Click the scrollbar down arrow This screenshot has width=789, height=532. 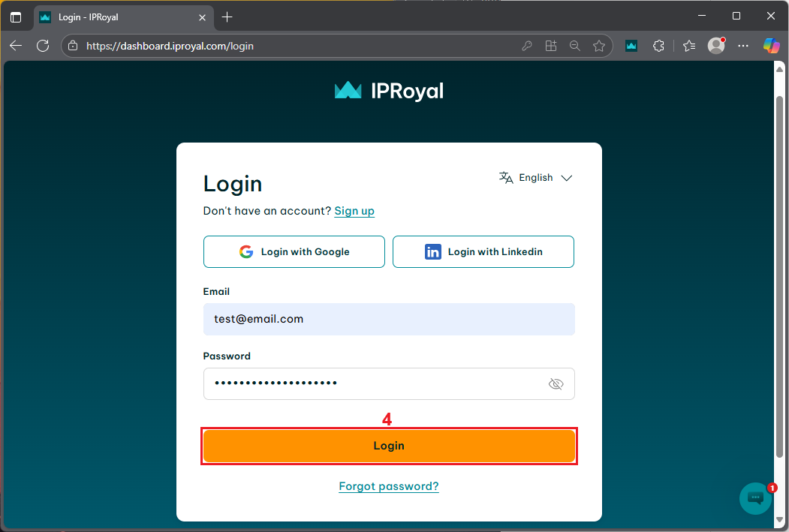click(x=779, y=520)
